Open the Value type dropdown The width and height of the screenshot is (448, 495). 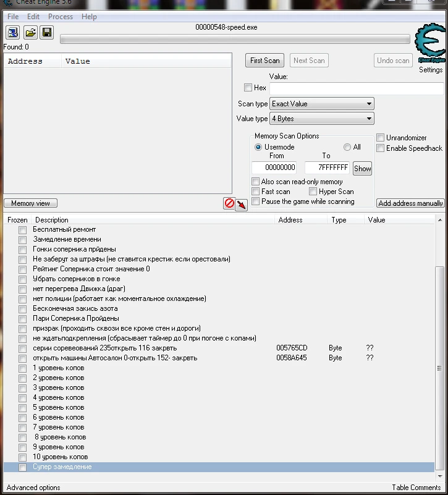322,119
